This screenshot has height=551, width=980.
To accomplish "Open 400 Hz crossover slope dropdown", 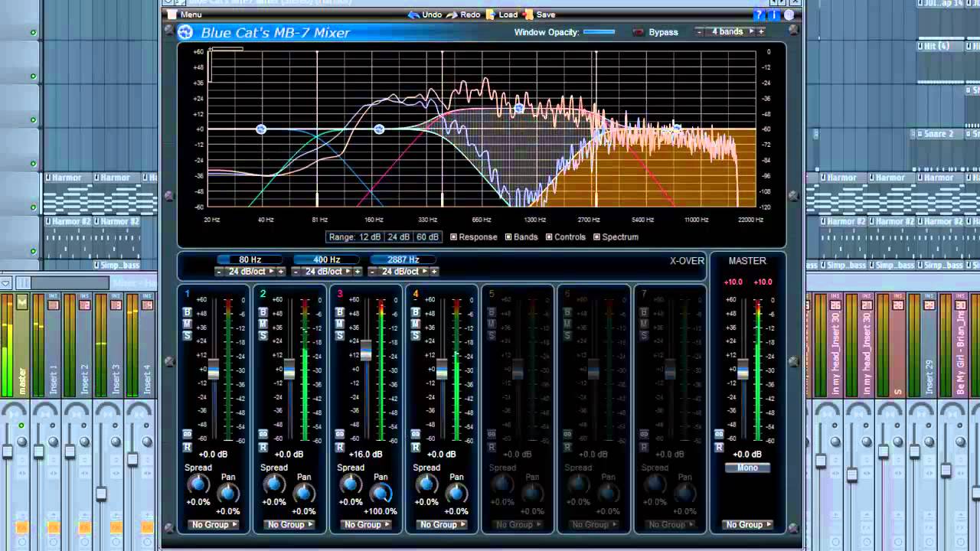I will (327, 272).
